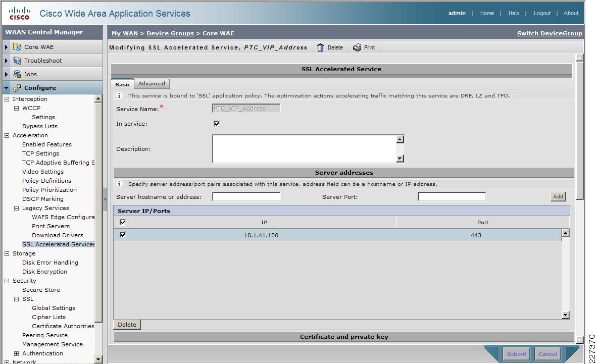Select the 10.1.41.100 IP cell

click(261, 235)
